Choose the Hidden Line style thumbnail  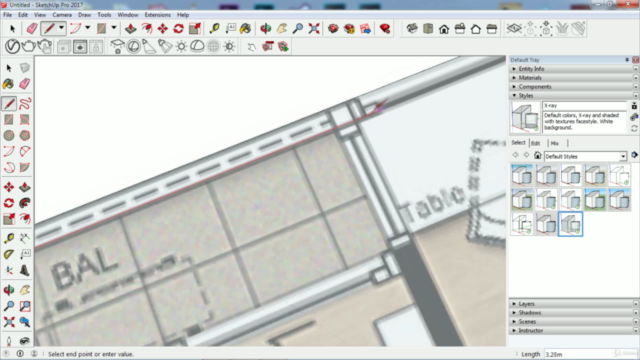pos(620,175)
